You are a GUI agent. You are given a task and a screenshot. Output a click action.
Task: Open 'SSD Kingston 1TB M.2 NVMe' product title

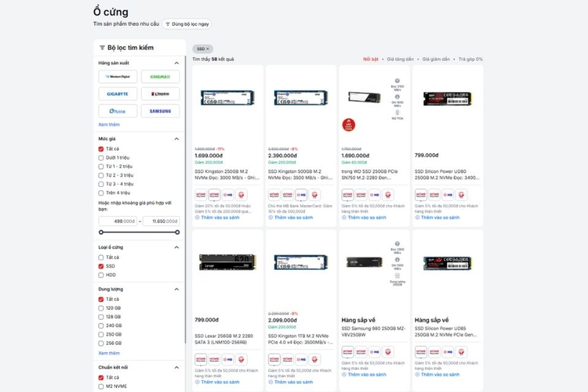(301, 339)
